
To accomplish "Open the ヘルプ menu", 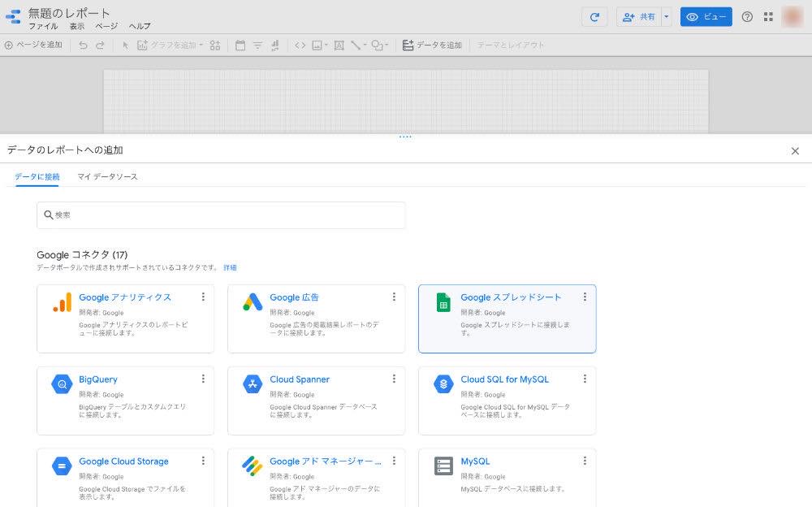I will (140, 26).
